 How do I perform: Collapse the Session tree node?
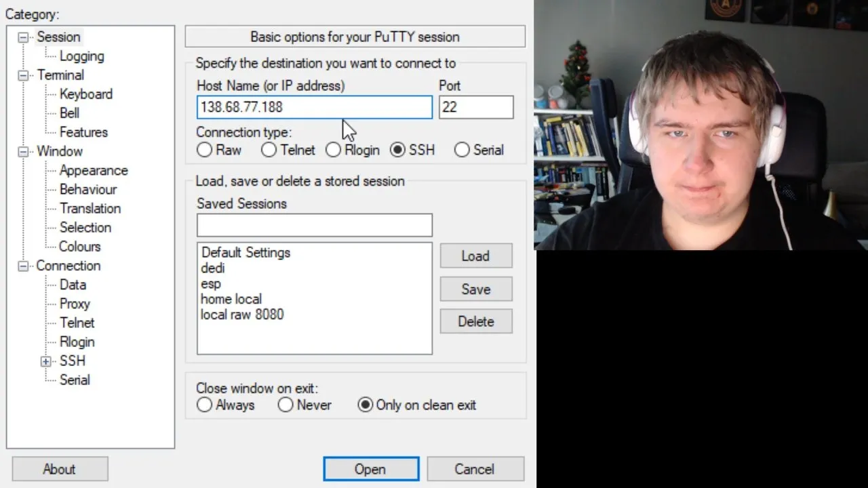click(23, 37)
